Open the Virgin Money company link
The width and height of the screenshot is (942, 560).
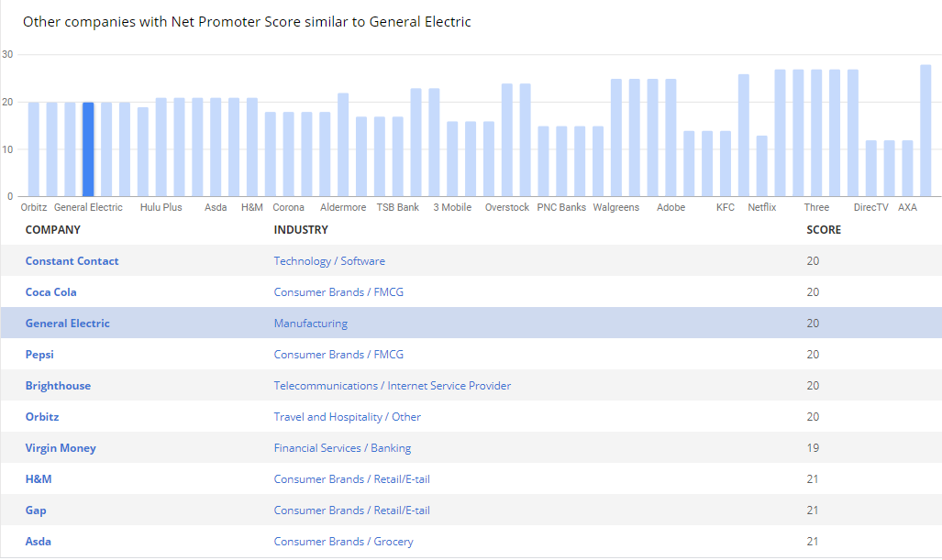[x=61, y=448]
